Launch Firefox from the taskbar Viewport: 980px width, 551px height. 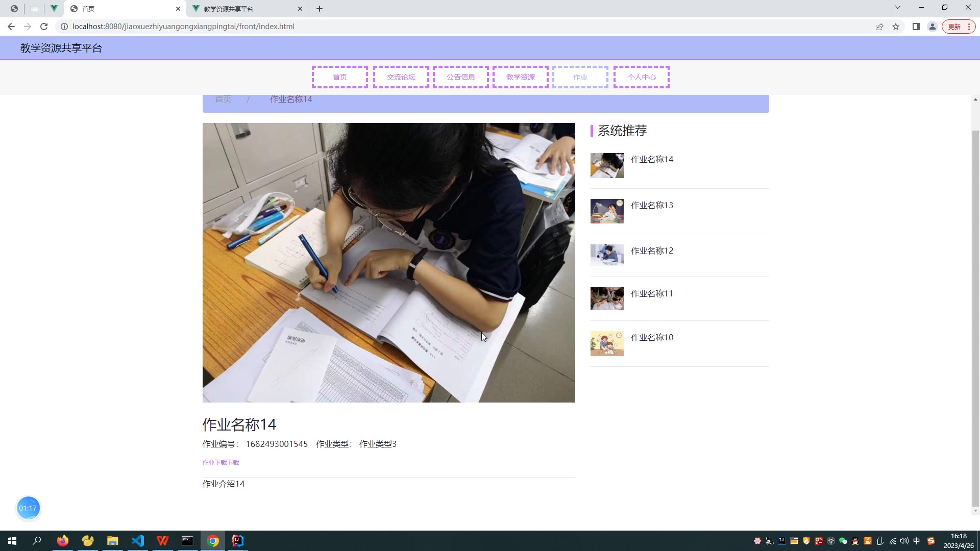coord(63,541)
